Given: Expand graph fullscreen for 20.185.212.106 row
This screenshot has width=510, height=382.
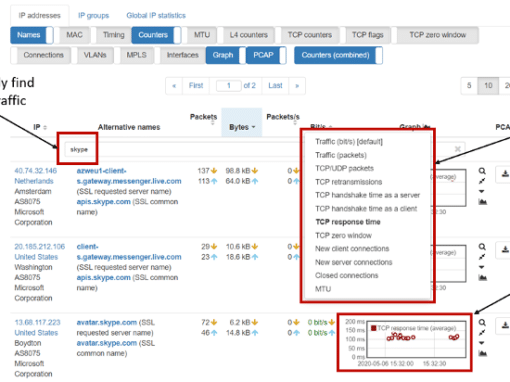Looking at the screenshot, I should pos(482,257).
